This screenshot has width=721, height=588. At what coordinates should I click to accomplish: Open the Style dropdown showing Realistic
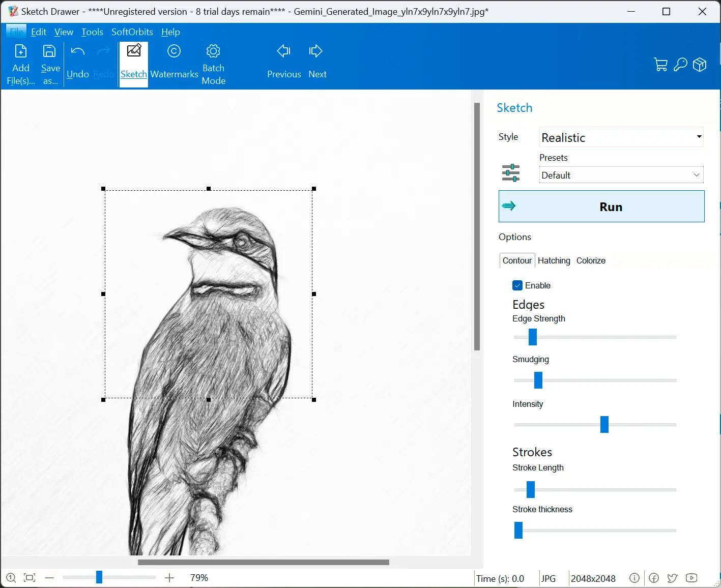621,137
